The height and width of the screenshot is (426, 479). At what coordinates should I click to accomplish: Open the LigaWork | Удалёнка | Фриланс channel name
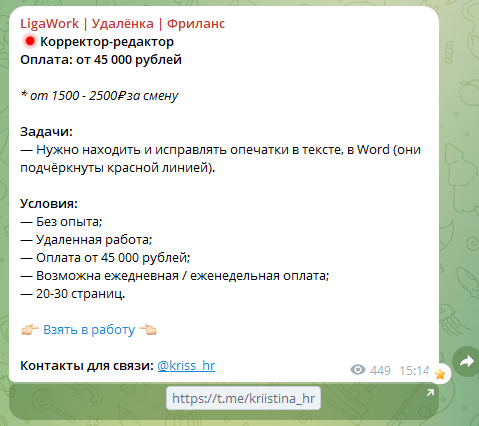[x=122, y=24]
